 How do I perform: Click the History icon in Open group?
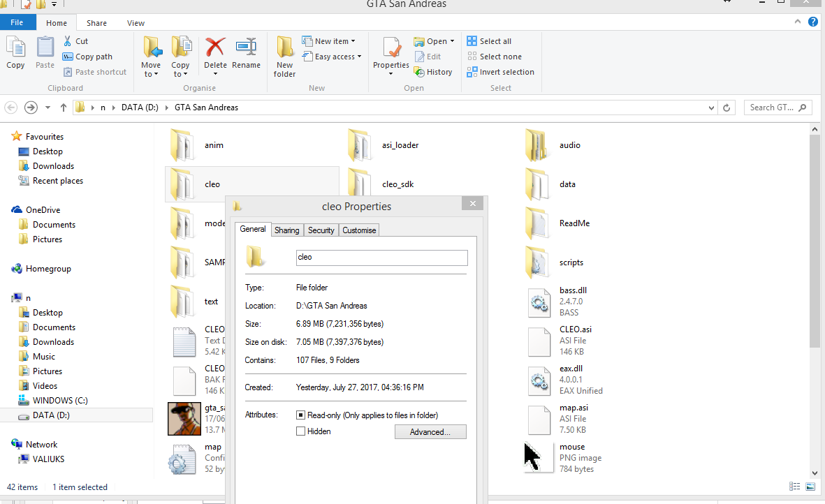tap(419, 72)
